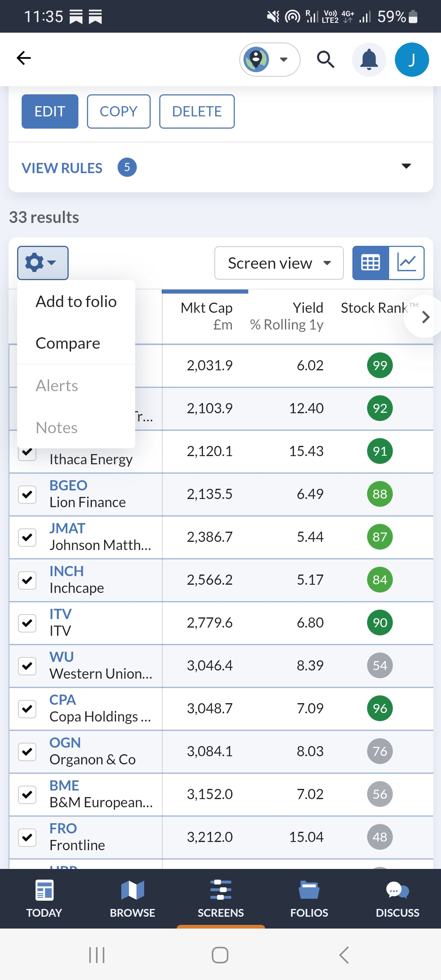Click the 99 Stock Rank badge
Viewport: 441px width, 980px height.
380,365
